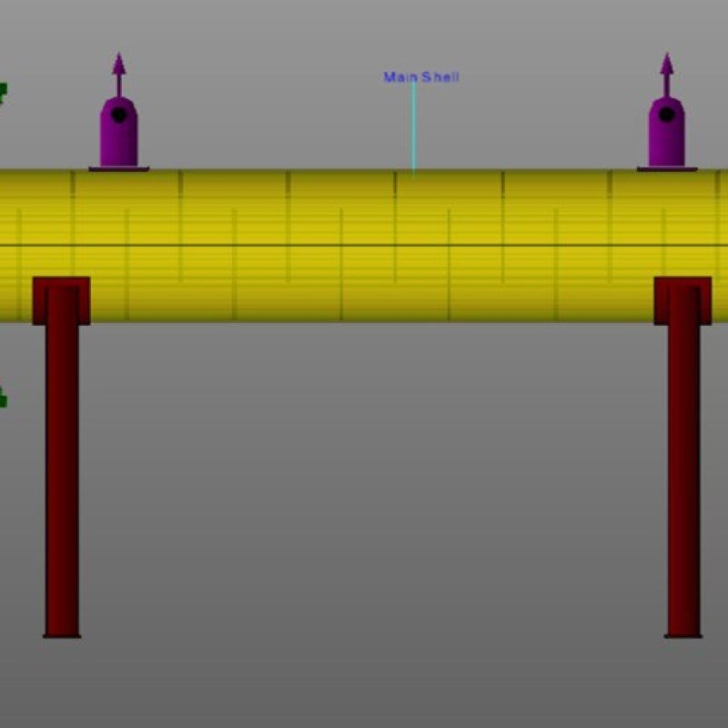Click the lower green component at left edge
Viewport: 728px width, 728px height.
[3, 399]
